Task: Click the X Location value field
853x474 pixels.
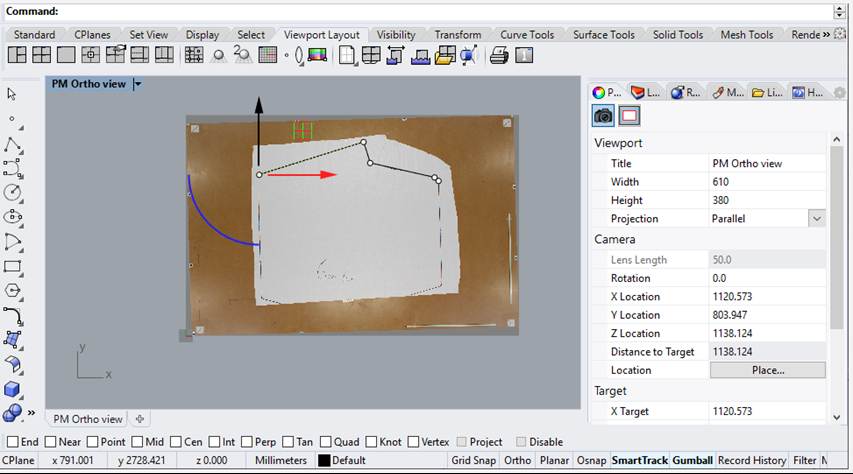Action: point(766,297)
